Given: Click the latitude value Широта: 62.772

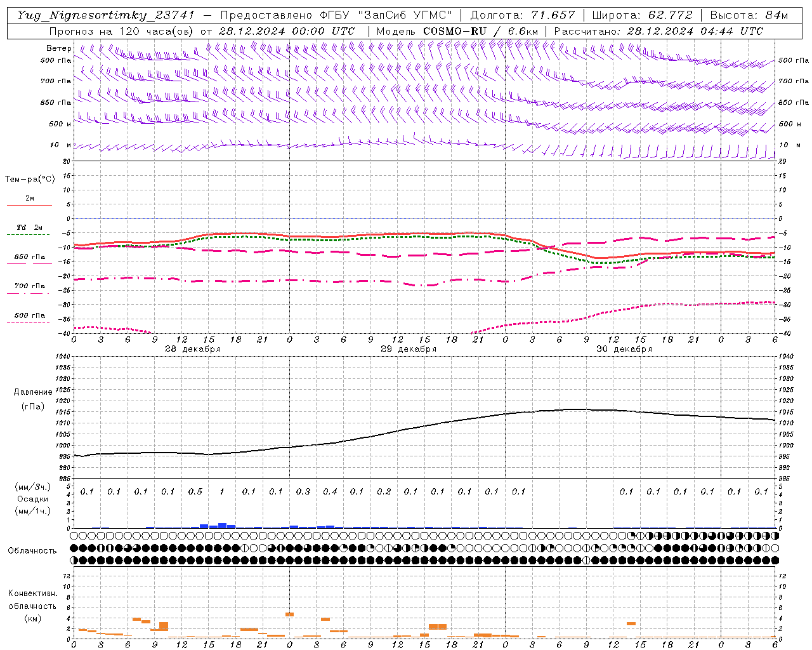Looking at the screenshot, I should pyautogui.click(x=642, y=15).
